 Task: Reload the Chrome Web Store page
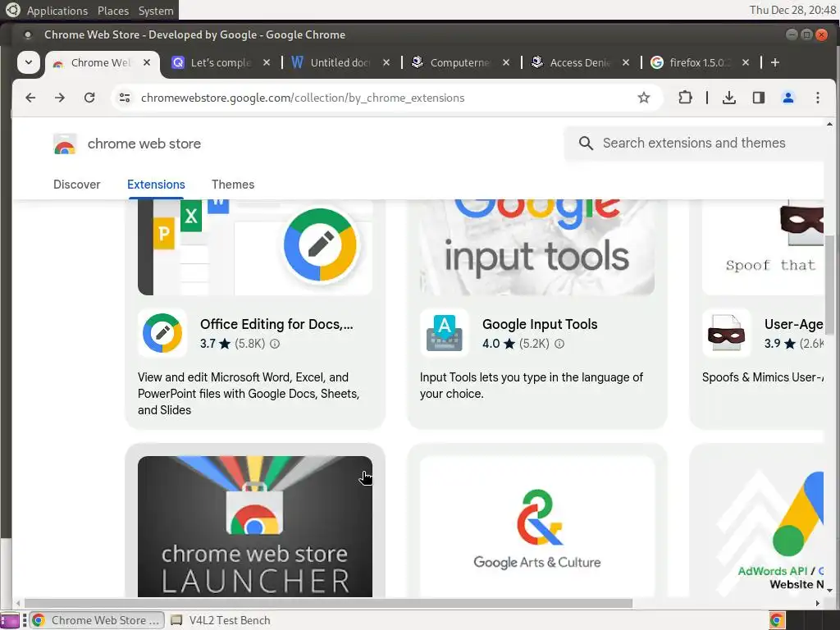tap(89, 98)
